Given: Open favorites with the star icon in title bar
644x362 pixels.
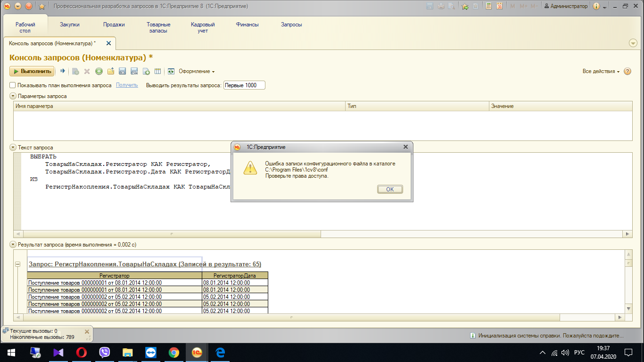Looking at the screenshot, I should click(x=42, y=6).
